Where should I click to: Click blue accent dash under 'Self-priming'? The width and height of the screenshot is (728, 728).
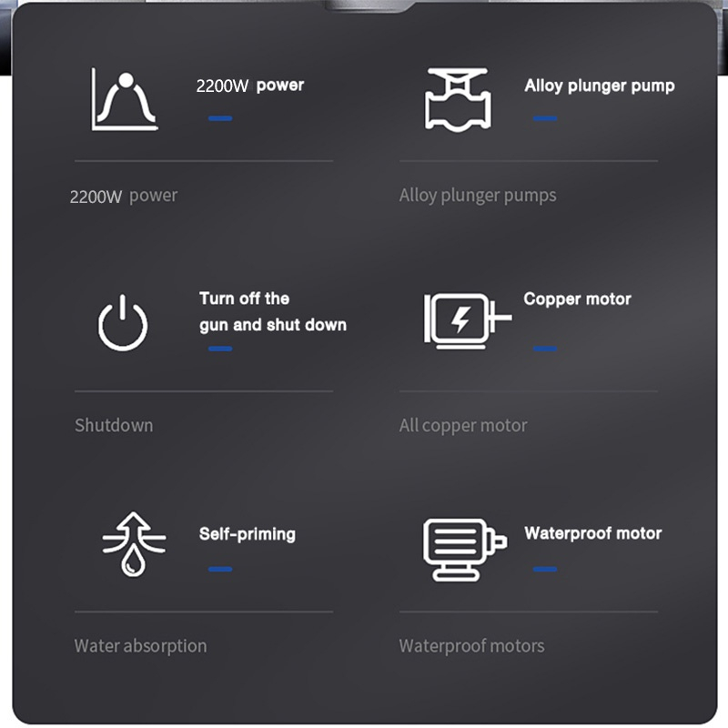click(220, 570)
